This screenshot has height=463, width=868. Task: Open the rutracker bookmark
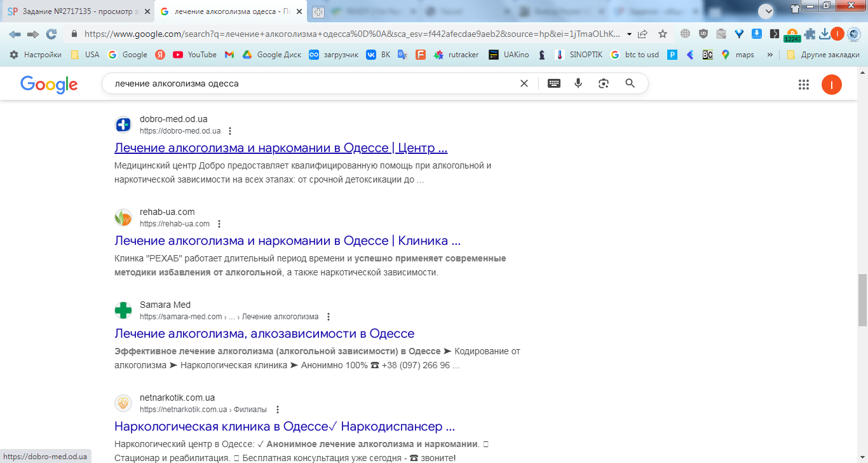[x=456, y=55]
